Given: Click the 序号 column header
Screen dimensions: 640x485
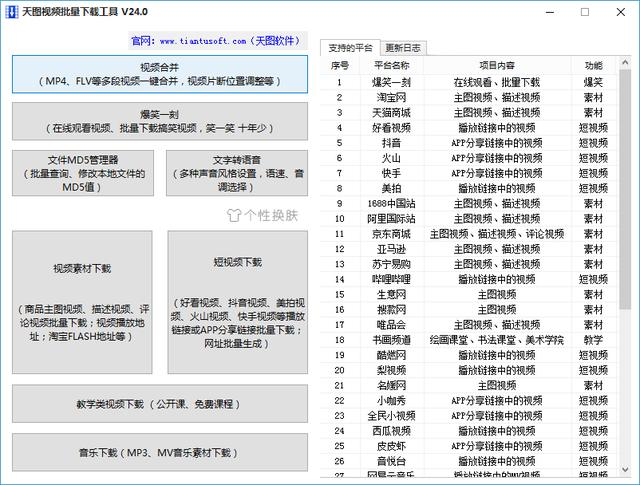Looking at the screenshot, I should [x=340, y=65].
